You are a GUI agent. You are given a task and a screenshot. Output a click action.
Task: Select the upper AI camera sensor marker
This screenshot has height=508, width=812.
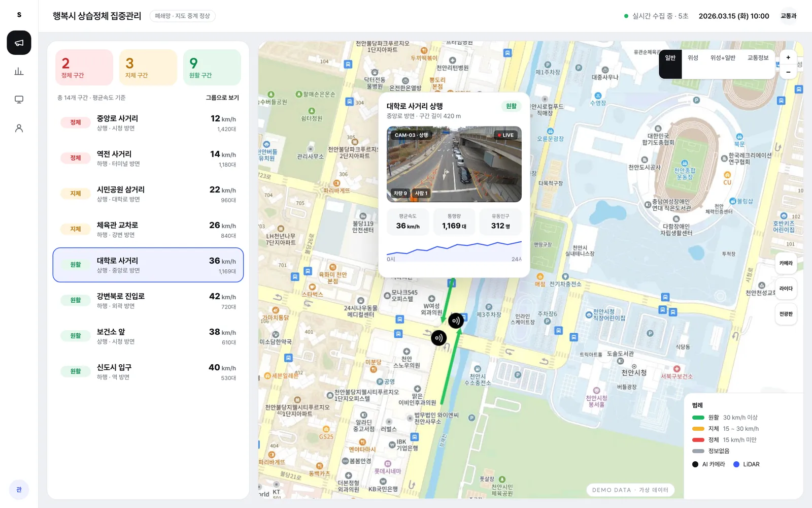[456, 321]
